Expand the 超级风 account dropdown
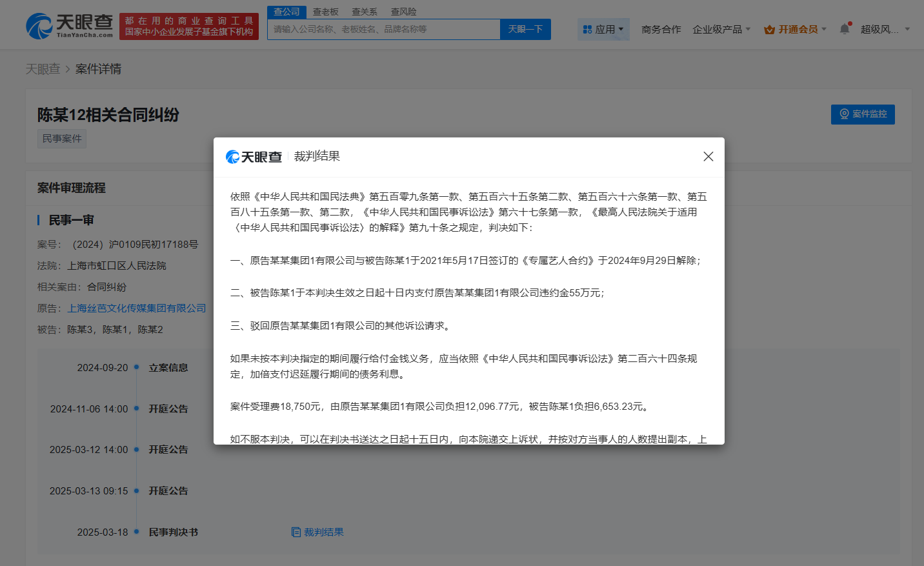The width and height of the screenshot is (924, 566). [907, 29]
